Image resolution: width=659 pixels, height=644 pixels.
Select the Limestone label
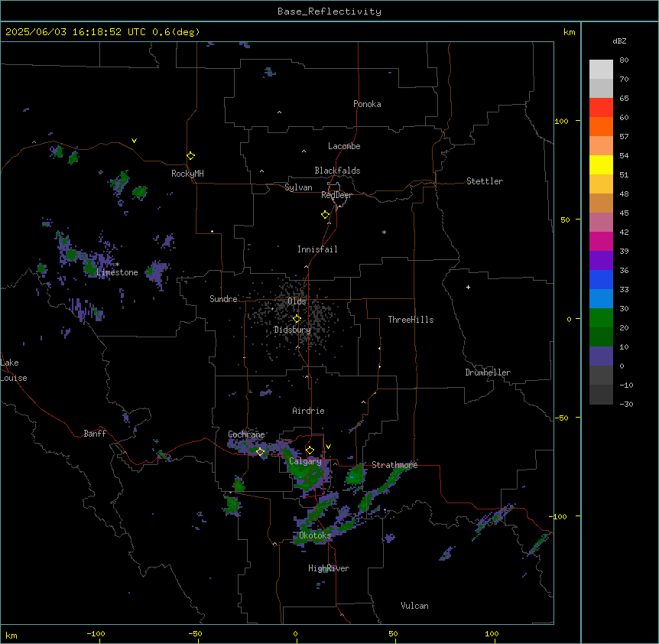tap(117, 272)
